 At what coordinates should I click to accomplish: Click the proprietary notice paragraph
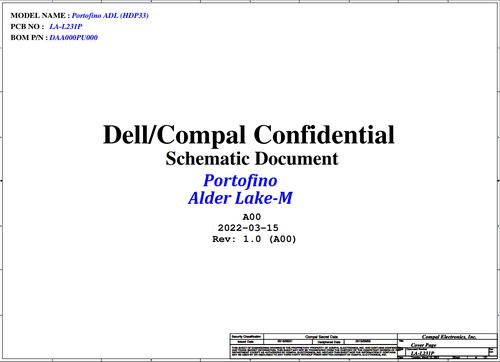314,351
